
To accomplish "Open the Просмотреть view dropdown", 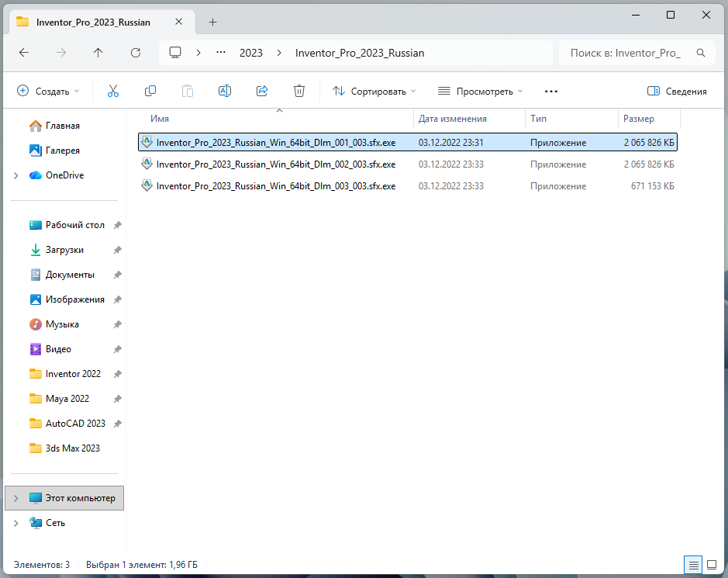I will coord(481,91).
